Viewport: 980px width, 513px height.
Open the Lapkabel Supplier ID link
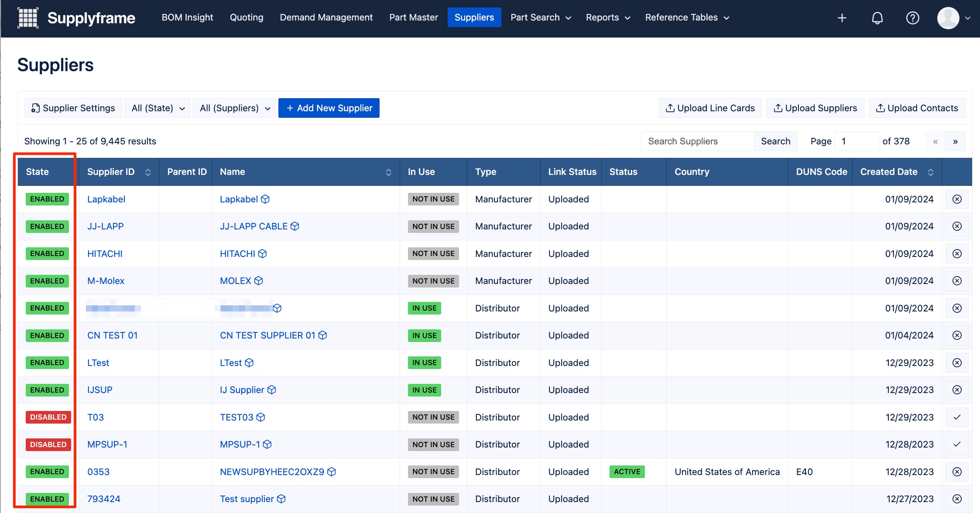[106, 199]
